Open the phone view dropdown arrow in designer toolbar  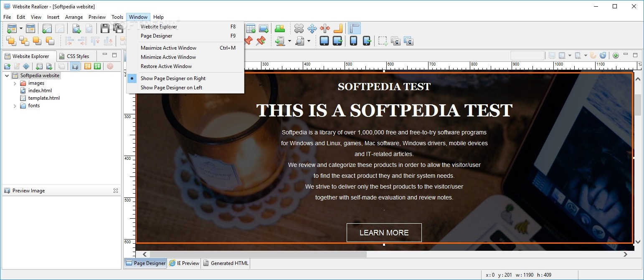586,55
